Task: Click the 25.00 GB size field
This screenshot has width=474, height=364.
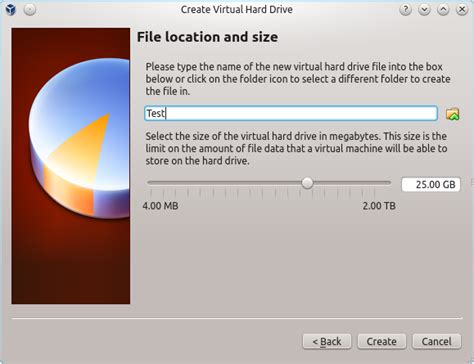Action: pos(431,184)
